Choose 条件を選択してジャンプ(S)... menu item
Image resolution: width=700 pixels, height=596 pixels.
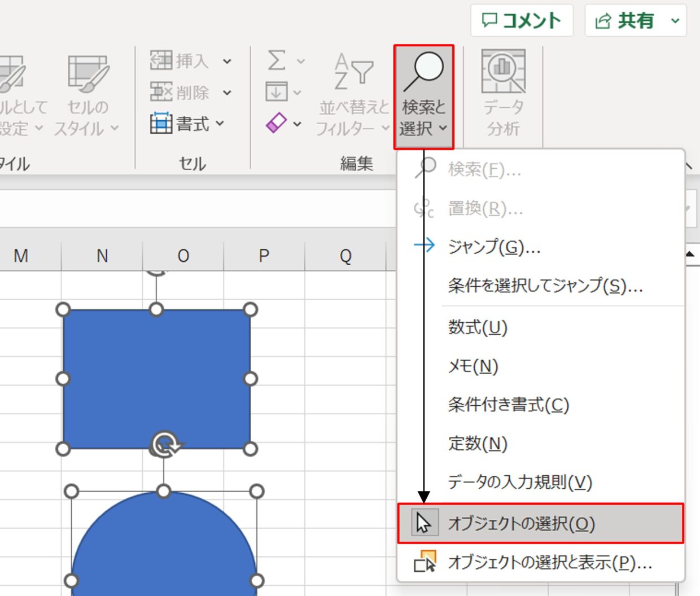tap(541, 286)
